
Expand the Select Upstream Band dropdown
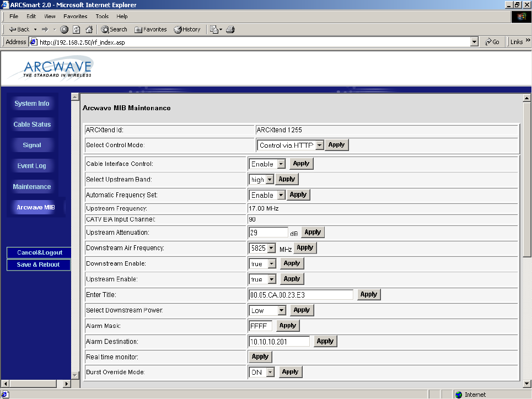coord(270,180)
